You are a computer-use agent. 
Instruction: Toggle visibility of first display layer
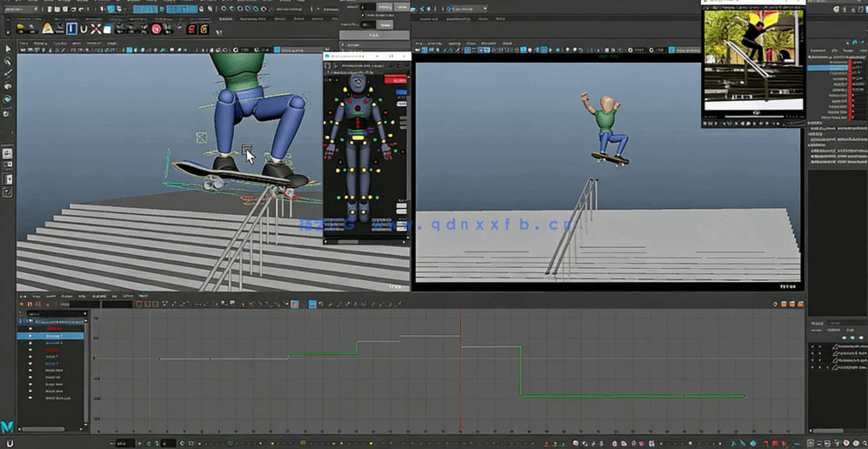point(813,347)
